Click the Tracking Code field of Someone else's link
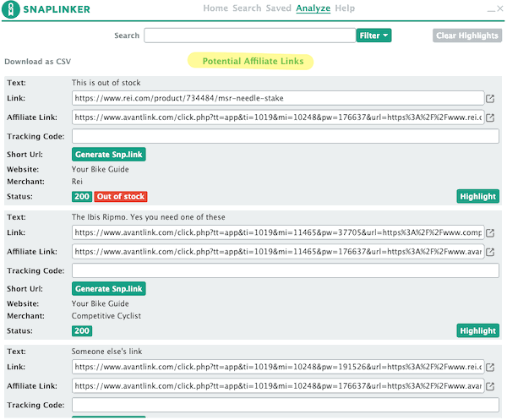 tap(286, 405)
